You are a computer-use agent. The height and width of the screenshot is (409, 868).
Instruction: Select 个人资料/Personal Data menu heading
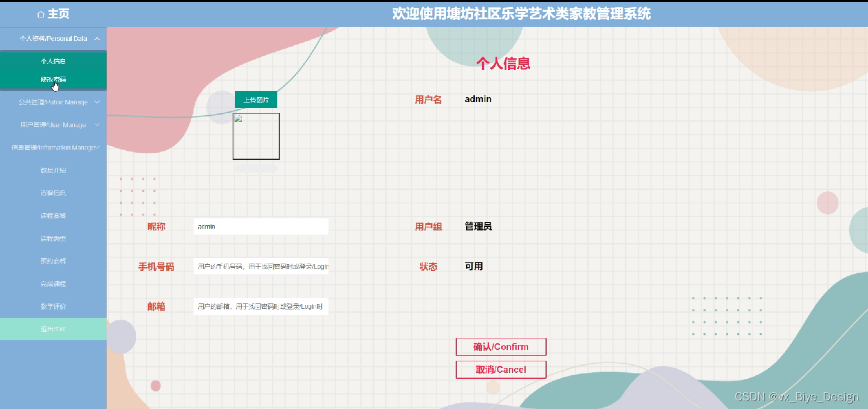point(53,39)
